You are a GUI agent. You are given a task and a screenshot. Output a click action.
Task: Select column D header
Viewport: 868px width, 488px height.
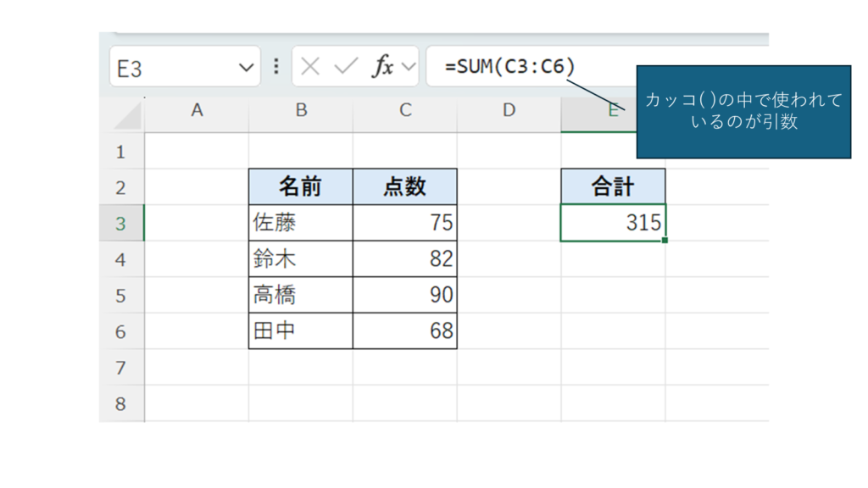(x=509, y=110)
